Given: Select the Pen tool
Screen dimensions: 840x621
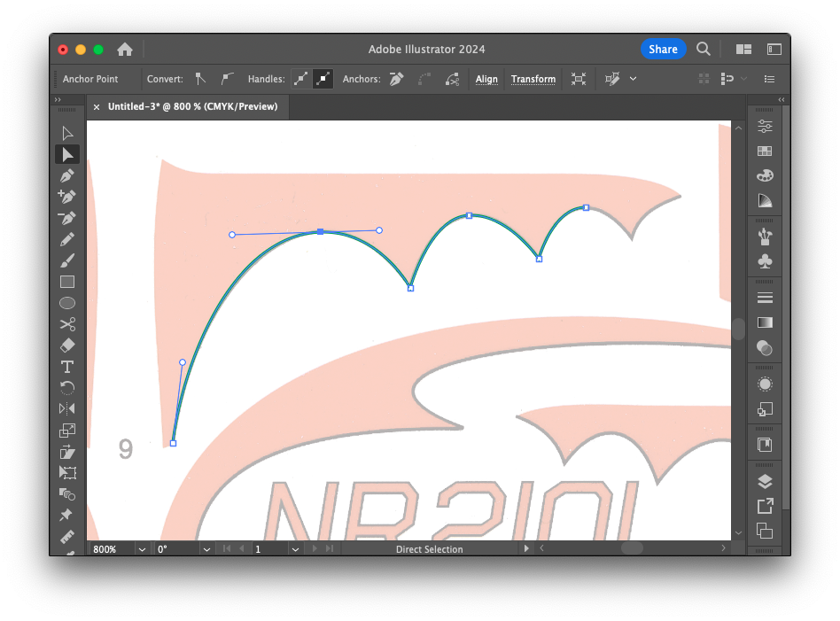Looking at the screenshot, I should click(x=67, y=175).
